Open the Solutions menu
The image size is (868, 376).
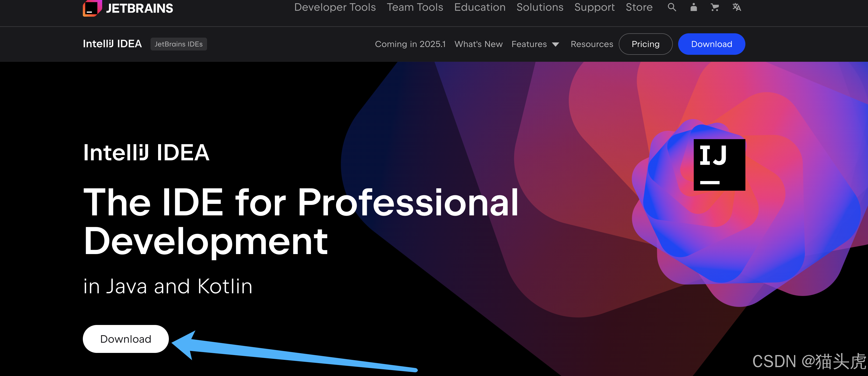pyautogui.click(x=540, y=7)
